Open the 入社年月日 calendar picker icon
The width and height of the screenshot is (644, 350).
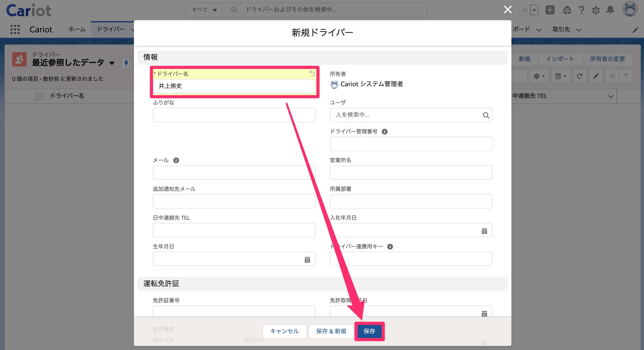coord(484,231)
